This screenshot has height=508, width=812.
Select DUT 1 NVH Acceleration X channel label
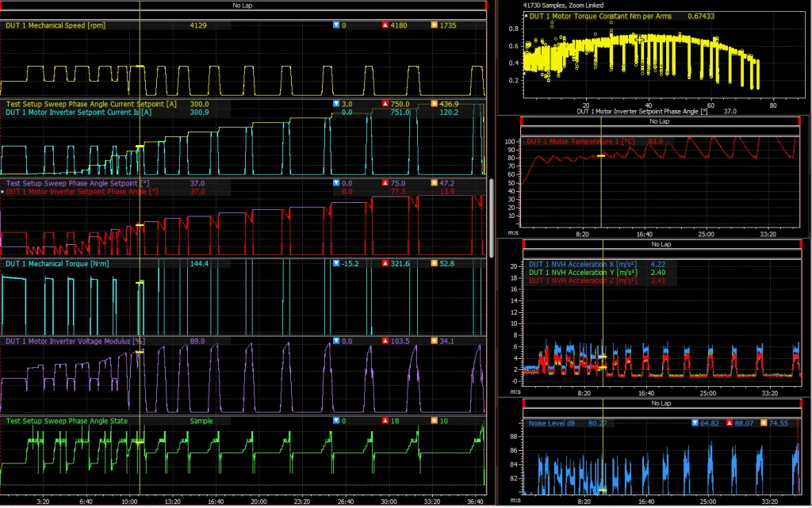coord(581,264)
